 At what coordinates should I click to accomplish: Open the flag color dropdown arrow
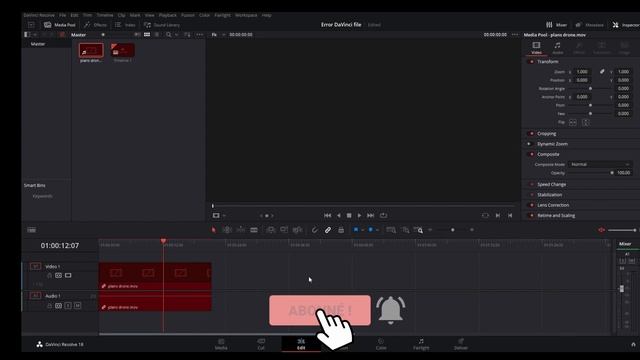click(362, 230)
